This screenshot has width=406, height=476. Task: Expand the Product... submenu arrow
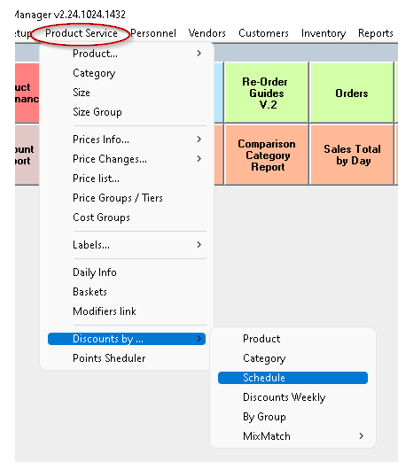[x=199, y=53]
